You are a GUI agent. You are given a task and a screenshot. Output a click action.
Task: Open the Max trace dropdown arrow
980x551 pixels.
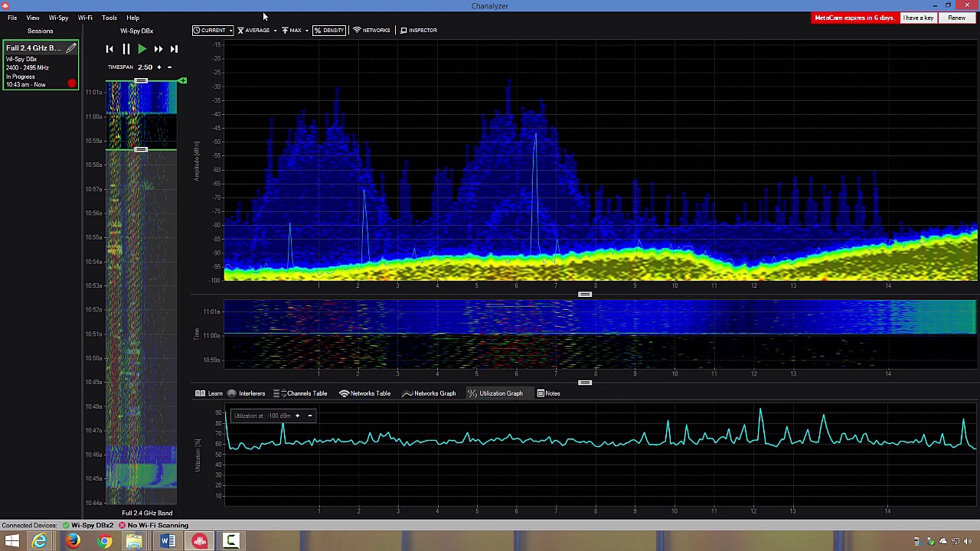click(x=307, y=31)
